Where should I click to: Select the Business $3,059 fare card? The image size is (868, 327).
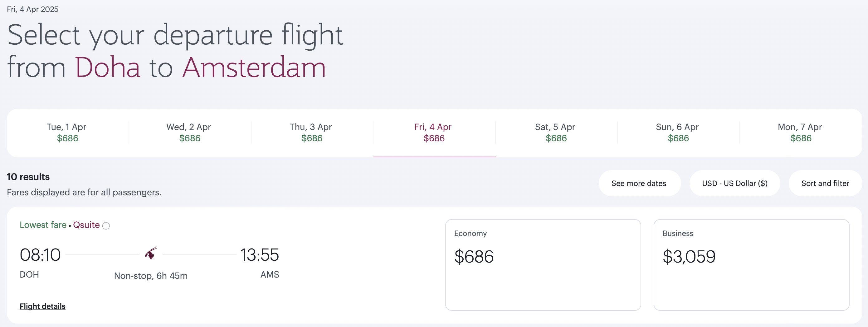coord(751,265)
